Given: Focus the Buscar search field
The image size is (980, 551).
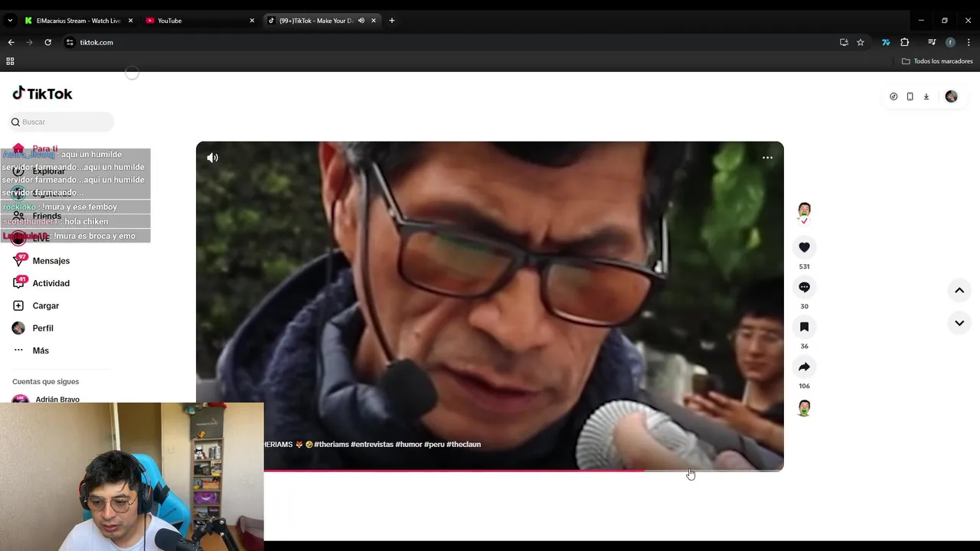Looking at the screenshot, I should (x=61, y=122).
